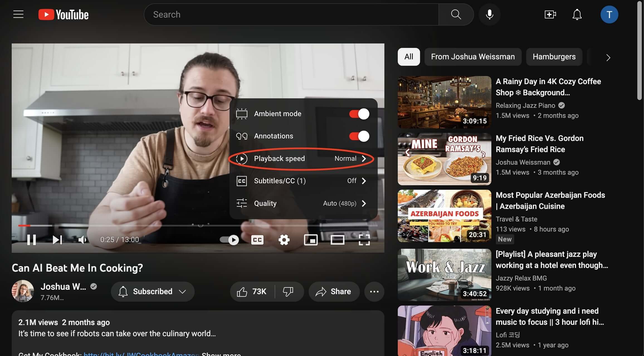The image size is (644, 356).
Task: Open the Playback speed submenu
Action: (302, 159)
